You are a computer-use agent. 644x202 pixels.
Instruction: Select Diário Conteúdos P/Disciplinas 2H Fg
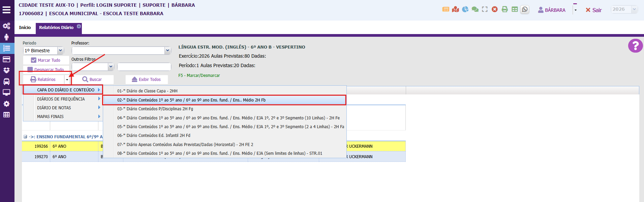pyautogui.click(x=155, y=109)
